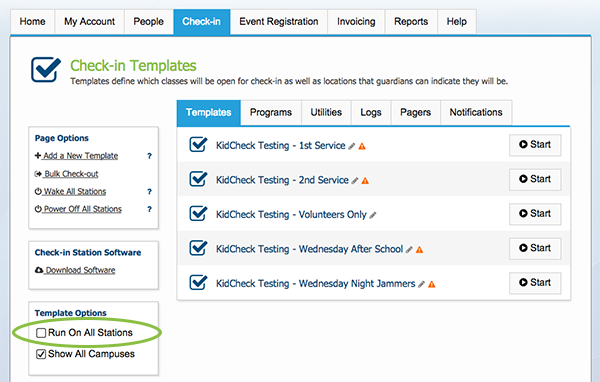Click pencil edit icon for Volunteers Only template
The width and height of the screenshot is (600, 382).
[373, 215]
